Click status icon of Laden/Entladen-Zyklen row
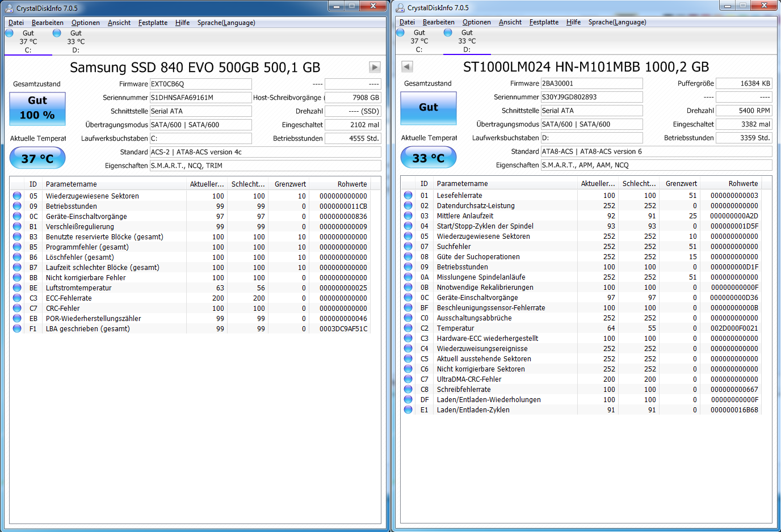 click(x=408, y=409)
